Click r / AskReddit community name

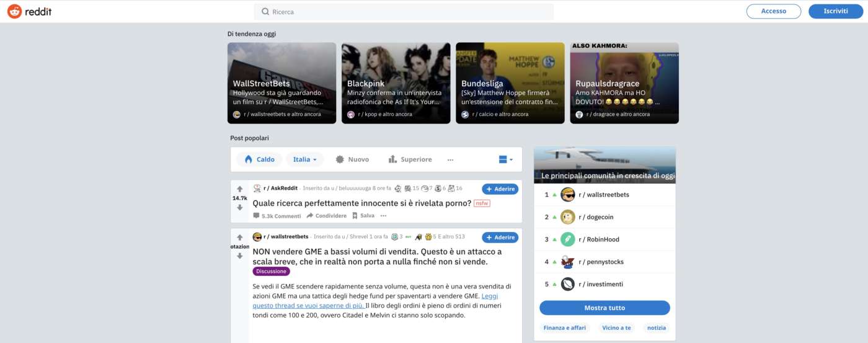280,188
